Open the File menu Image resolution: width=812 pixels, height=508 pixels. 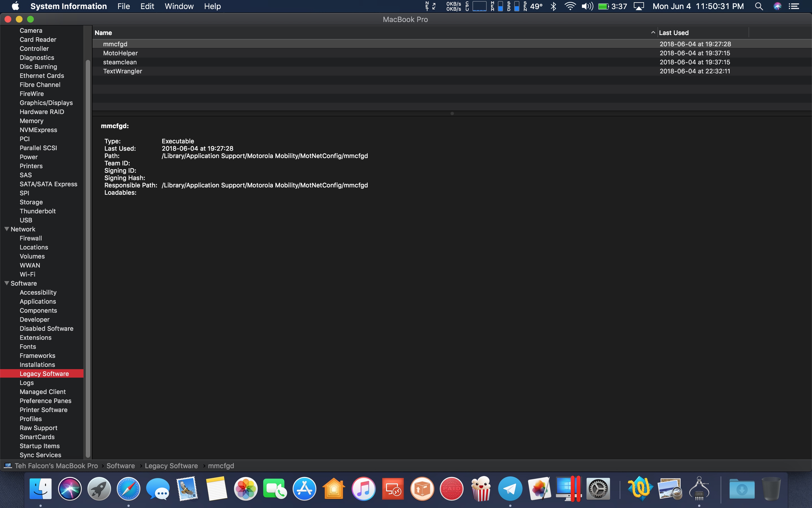click(x=123, y=6)
